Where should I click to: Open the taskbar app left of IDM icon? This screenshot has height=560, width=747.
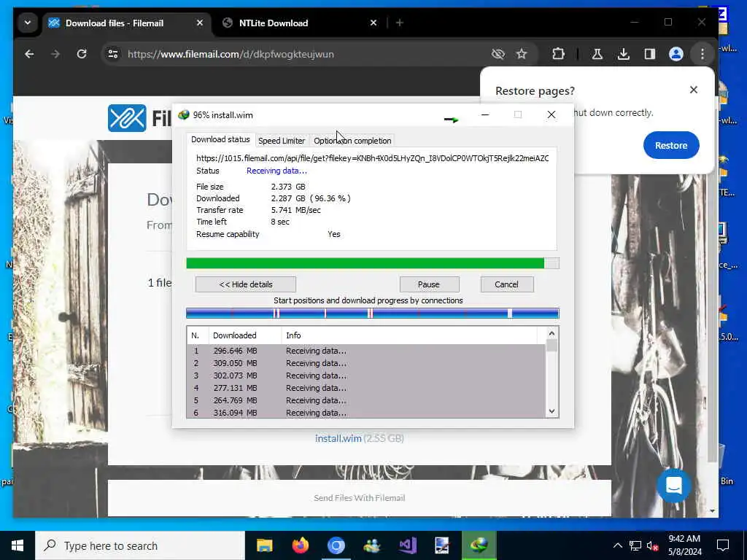click(442, 545)
